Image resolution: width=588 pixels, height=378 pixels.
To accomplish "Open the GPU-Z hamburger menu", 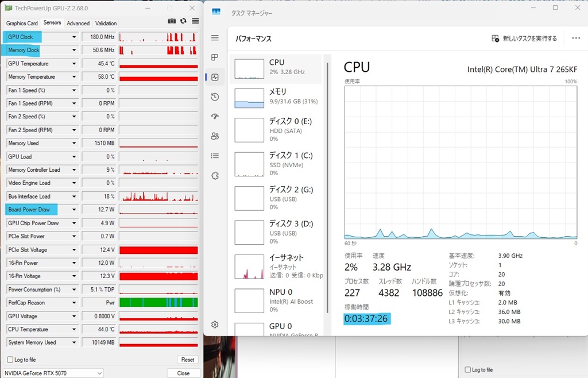I will click(195, 21).
